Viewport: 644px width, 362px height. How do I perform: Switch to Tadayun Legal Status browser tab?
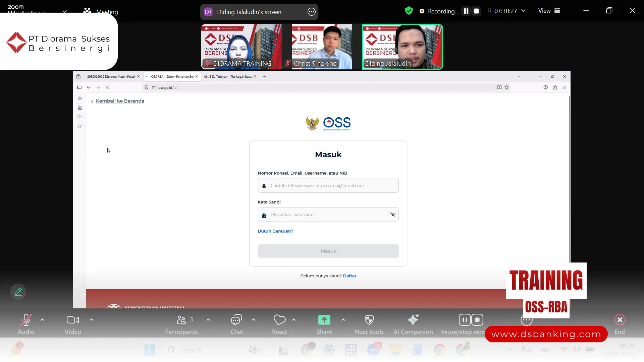228,76
